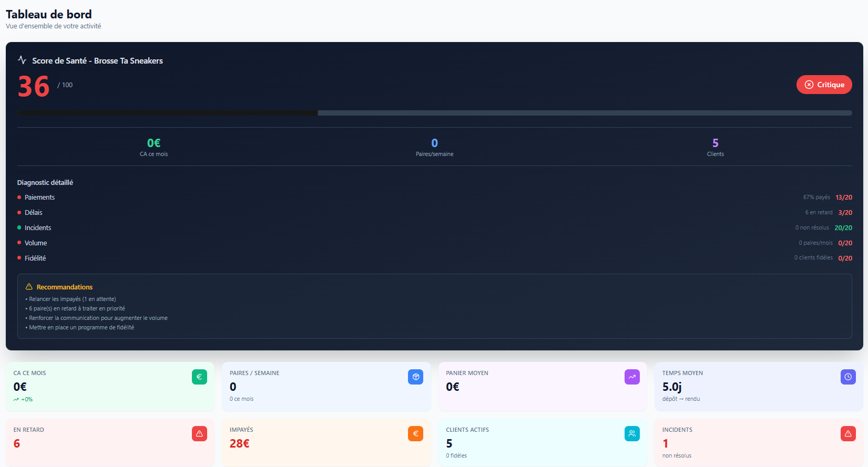Click the 20/20 Incidents score
868x467 pixels.
coord(843,228)
